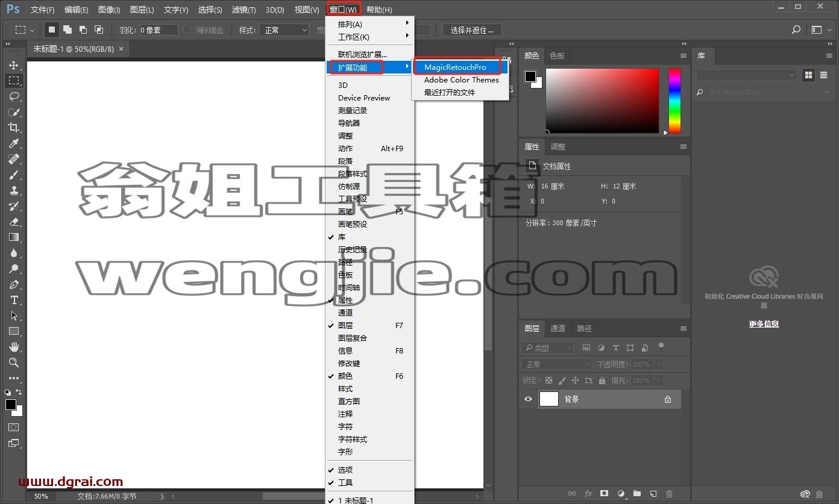This screenshot has height=504, width=839.
Task: Open the Library selection dropdown
Action: (x=747, y=75)
